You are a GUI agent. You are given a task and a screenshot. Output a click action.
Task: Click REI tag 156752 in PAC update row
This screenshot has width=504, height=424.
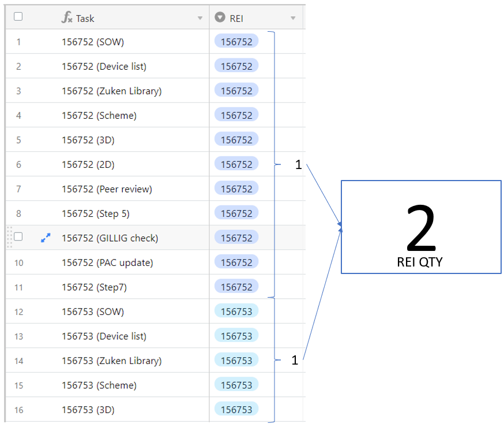point(236,262)
